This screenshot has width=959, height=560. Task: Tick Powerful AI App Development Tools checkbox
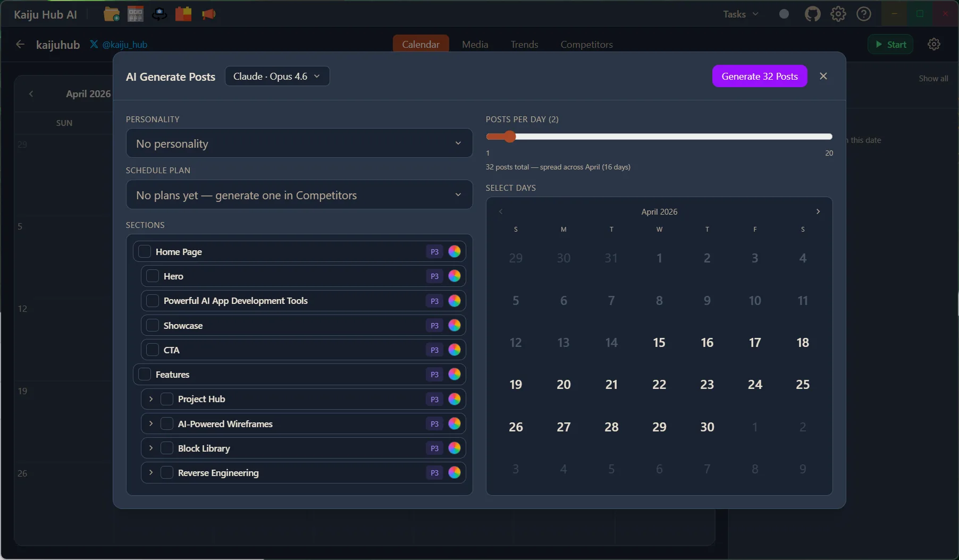(x=153, y=301)
